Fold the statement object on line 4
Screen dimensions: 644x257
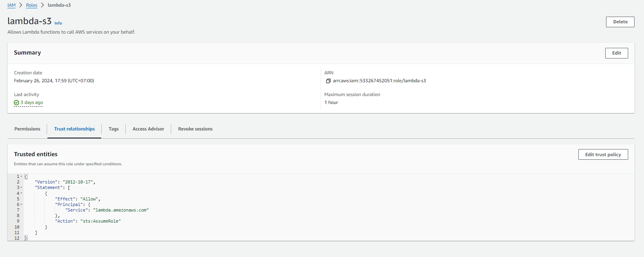pos(21,193)
